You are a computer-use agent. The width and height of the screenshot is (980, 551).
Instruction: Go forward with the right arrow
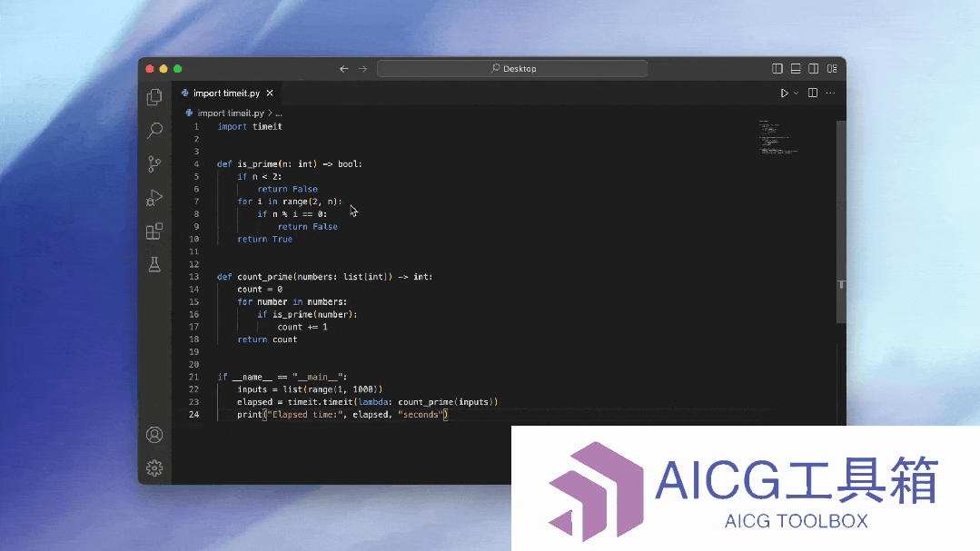[362, 69]
